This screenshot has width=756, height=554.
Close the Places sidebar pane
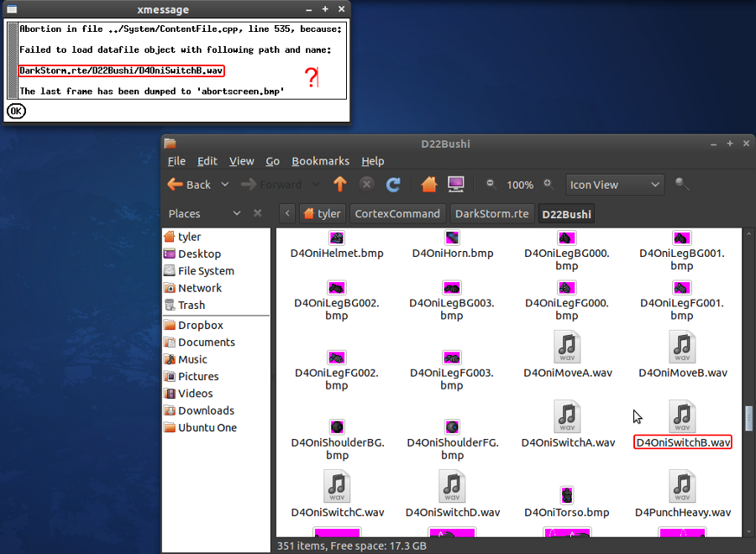(x=258, y=213)
